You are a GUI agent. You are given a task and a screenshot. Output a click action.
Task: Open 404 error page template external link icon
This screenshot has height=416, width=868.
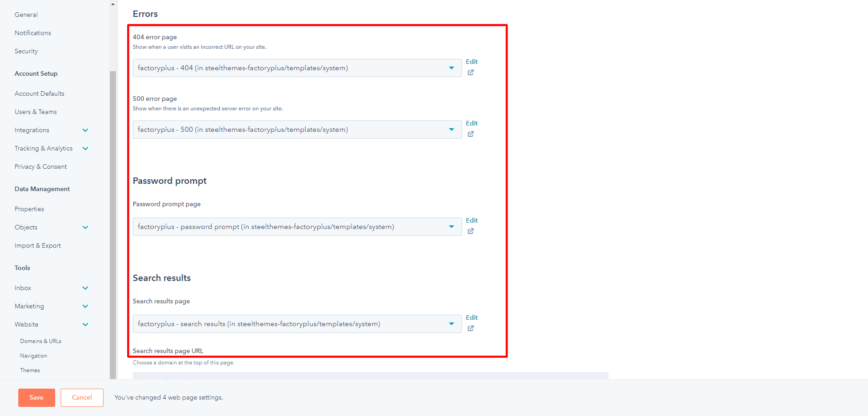[x=471, y=73]
